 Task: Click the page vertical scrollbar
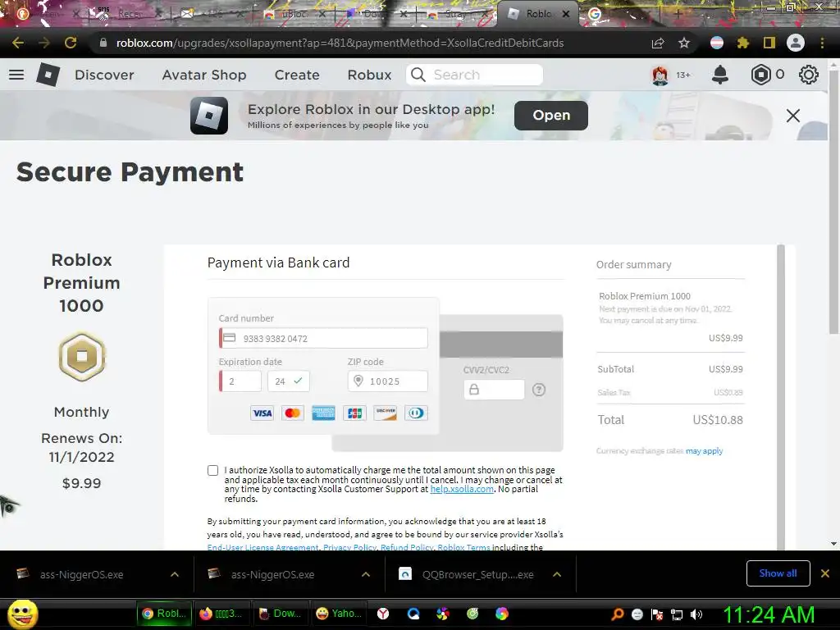(x=833, y=201)
